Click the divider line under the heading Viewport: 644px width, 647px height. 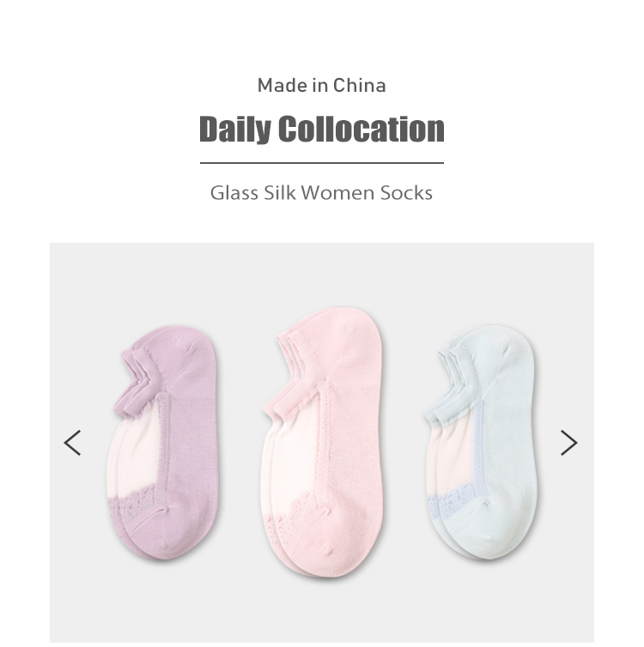[322, 163]
